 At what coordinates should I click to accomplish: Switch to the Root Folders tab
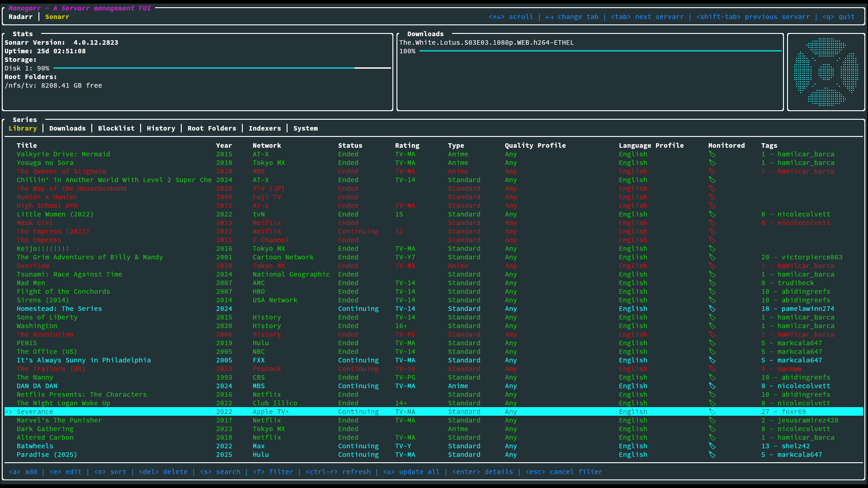212,128
